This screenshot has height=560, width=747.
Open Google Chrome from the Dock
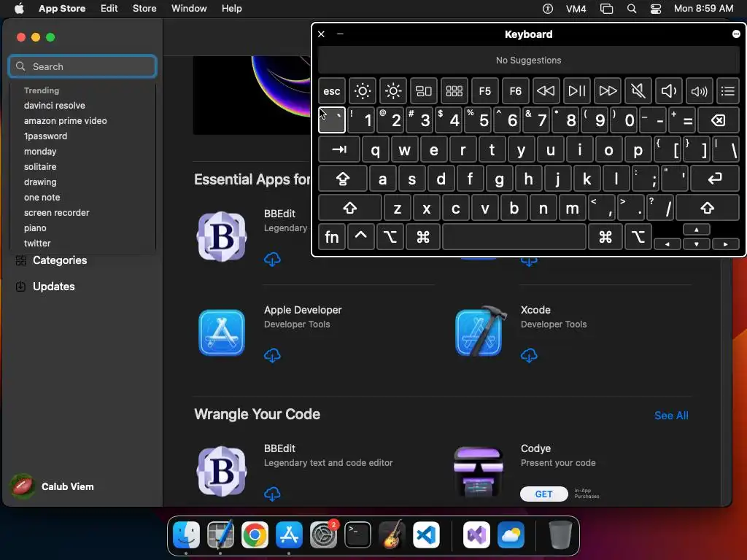click(x=255, y=534)
